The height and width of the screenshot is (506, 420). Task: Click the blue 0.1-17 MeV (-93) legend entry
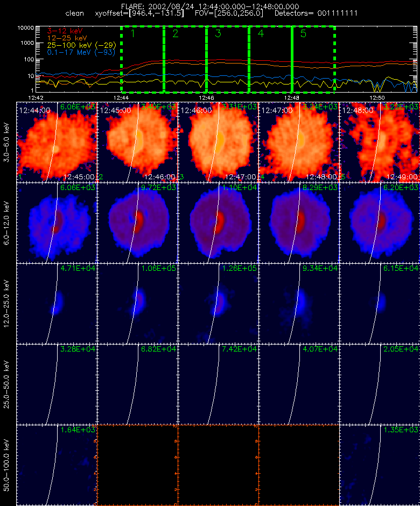pos(81,52)
